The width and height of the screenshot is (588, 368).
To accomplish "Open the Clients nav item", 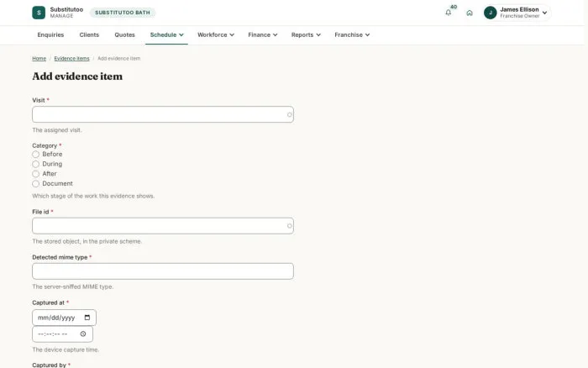I will (89, 35).
